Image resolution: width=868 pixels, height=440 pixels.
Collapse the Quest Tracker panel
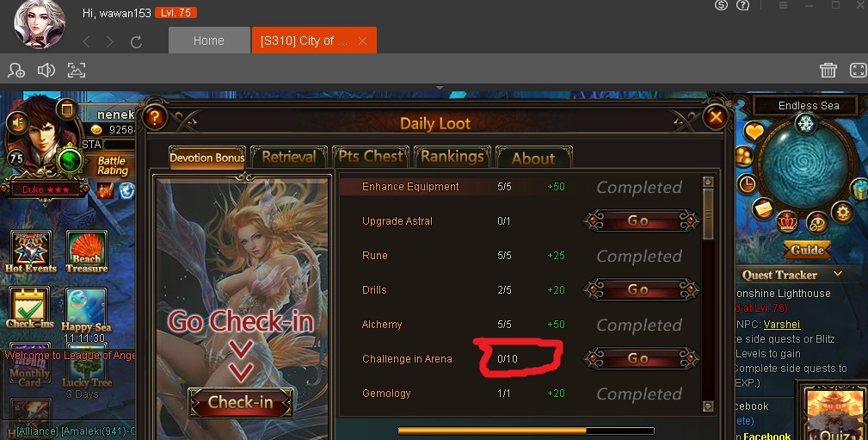838,274
